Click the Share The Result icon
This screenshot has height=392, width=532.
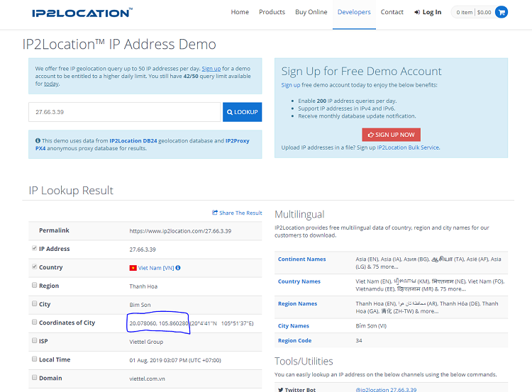point(215,213)
